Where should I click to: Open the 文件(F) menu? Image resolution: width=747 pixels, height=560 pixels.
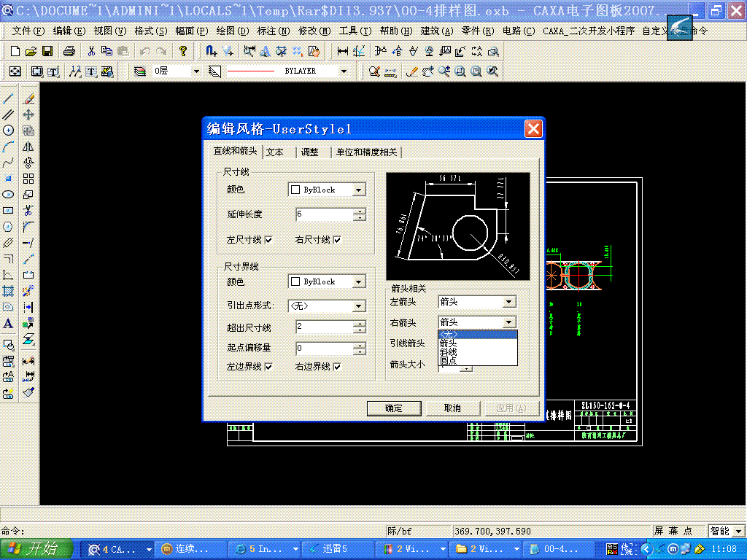click(28, 31)
